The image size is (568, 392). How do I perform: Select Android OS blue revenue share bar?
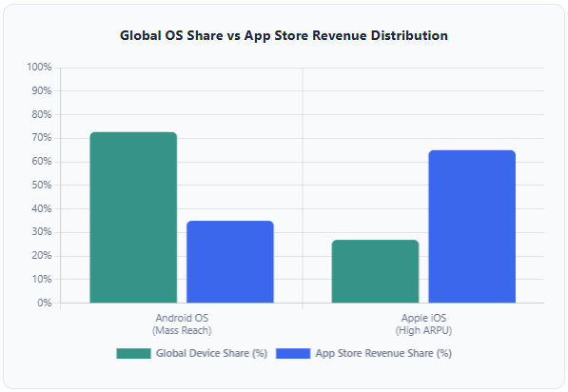pos(230,262)
